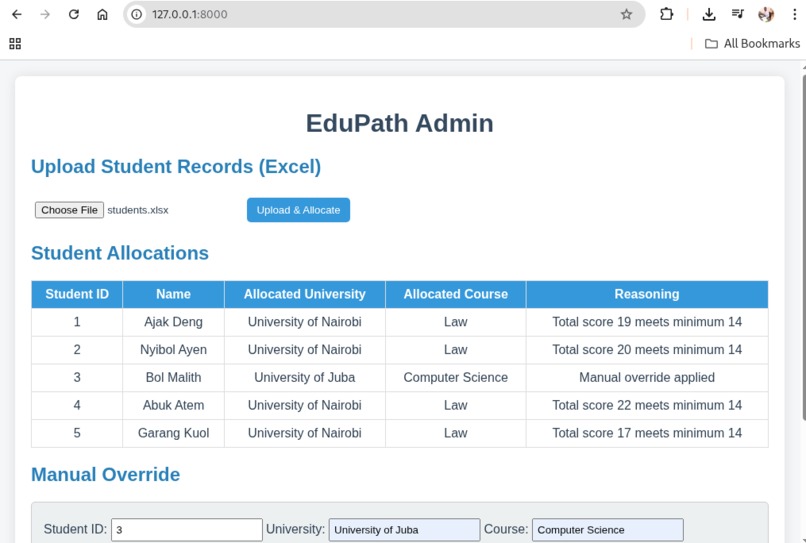Click Law in Abuk Atem's row
The width and height of the screenshot is (806, 543).
tap(455, 405)
